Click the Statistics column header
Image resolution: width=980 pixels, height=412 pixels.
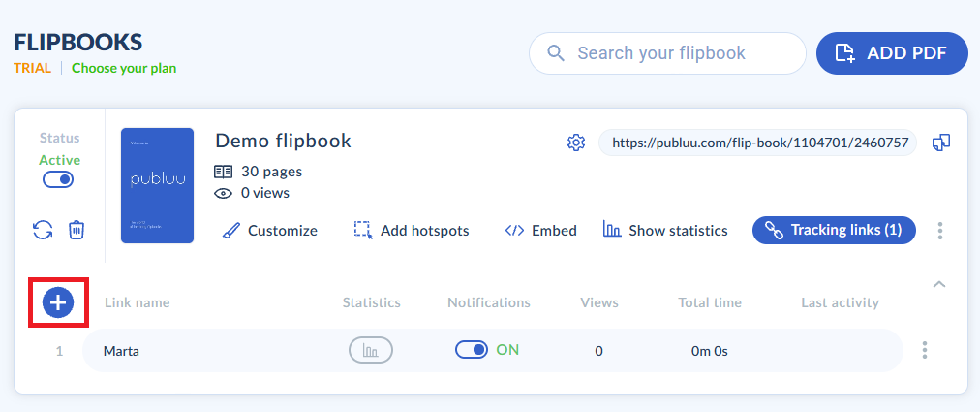371,303
